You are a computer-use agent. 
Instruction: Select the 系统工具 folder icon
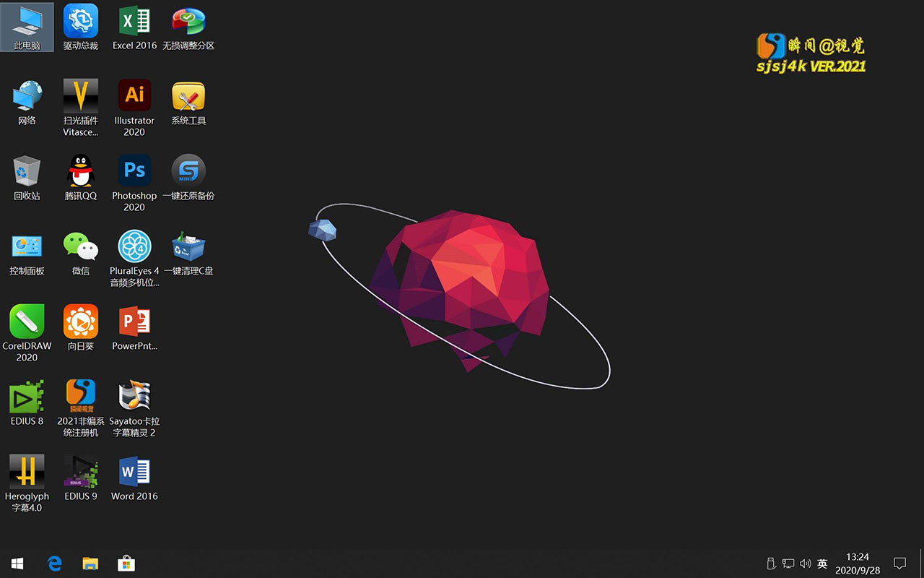188,103
